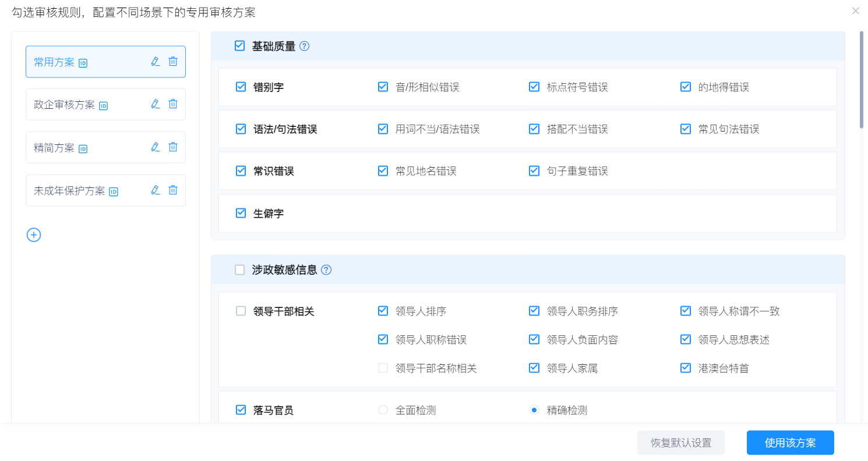Check the 领导干部相关 checkbox
The height and width of the screenshot is (461, 868).
(x=241, y=311)
